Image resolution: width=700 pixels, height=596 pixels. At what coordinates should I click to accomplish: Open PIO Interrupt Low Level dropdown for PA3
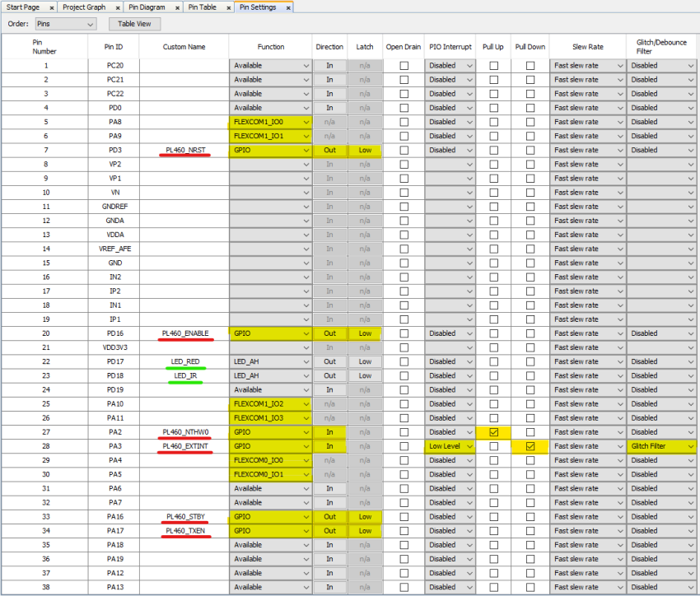(450, 446)
